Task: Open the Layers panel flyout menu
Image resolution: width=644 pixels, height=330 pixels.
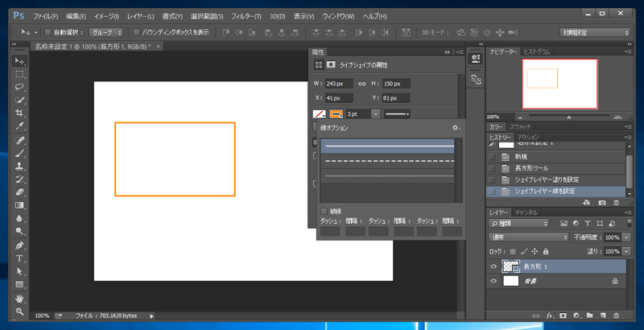Action: (x=627, y=212)
